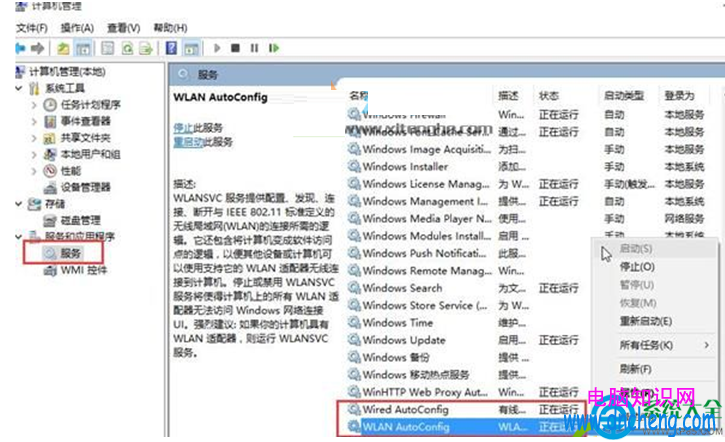The width and height of the screenshot is (725, 442).
Task: Expand the 本地用户和组 tree node
Action: pyautogui.click(x=34, y=154)
